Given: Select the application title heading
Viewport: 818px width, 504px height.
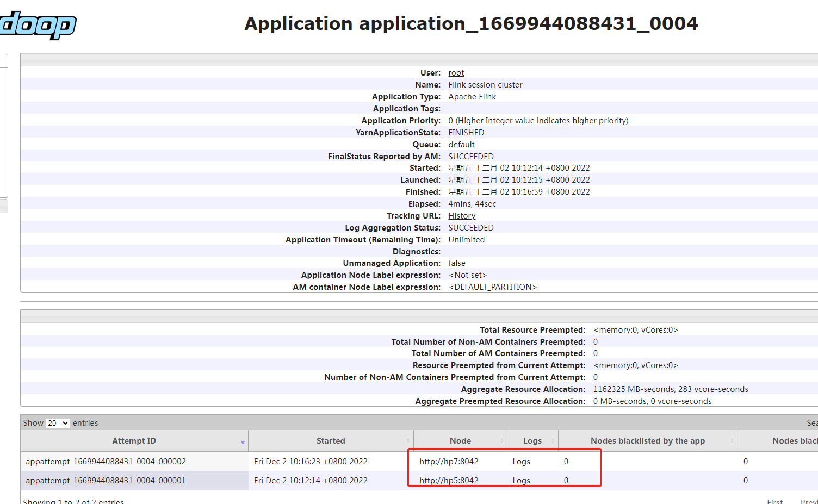Looking at the screenshot, I should click(471, 23).
